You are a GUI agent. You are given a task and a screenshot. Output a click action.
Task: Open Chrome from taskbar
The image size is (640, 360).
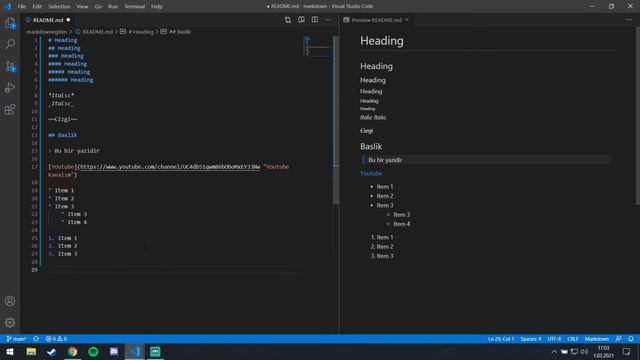point(73,351)
